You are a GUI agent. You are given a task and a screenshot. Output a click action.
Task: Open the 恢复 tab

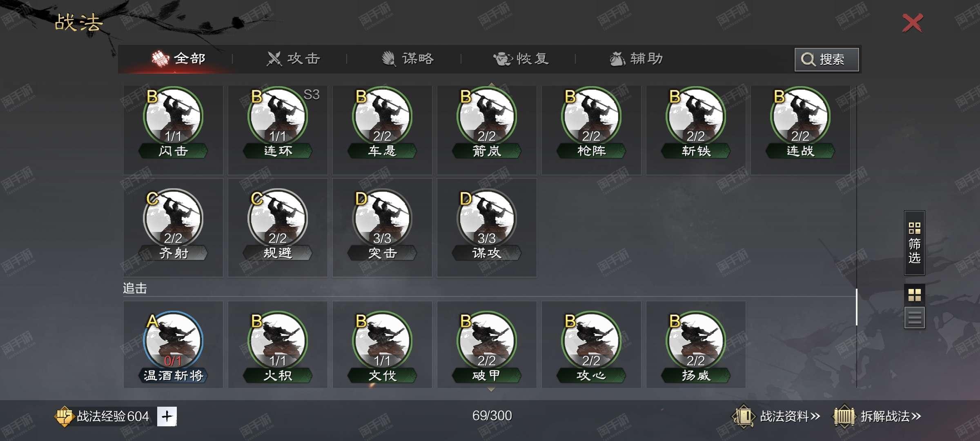tap(521, 59)
